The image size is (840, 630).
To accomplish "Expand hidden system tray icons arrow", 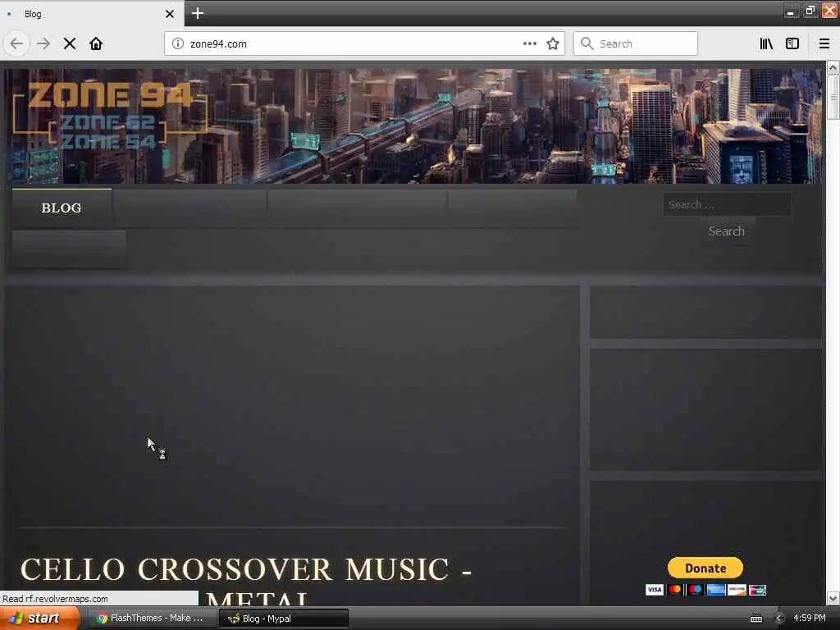I will click(x=779, y=619).
